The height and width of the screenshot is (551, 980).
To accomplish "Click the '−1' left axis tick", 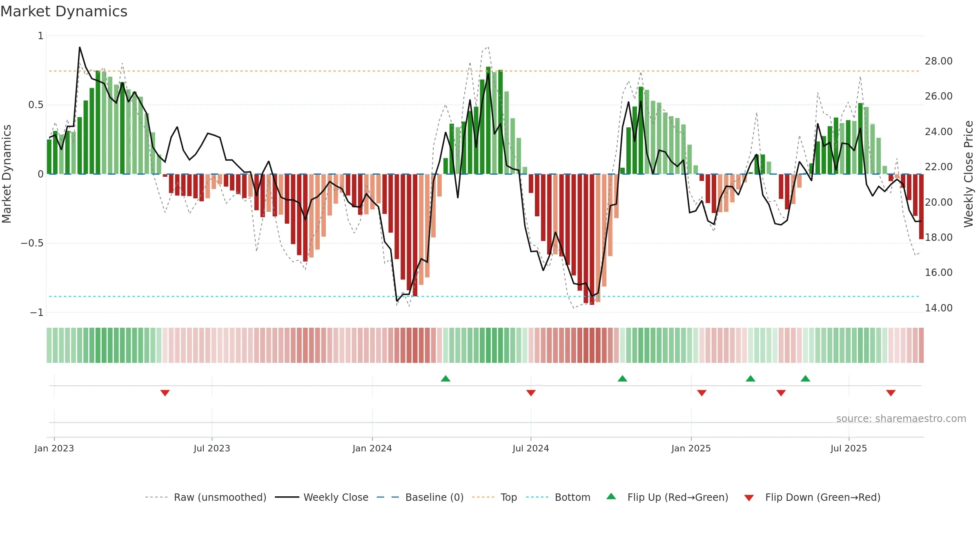I will pos(37,313).
